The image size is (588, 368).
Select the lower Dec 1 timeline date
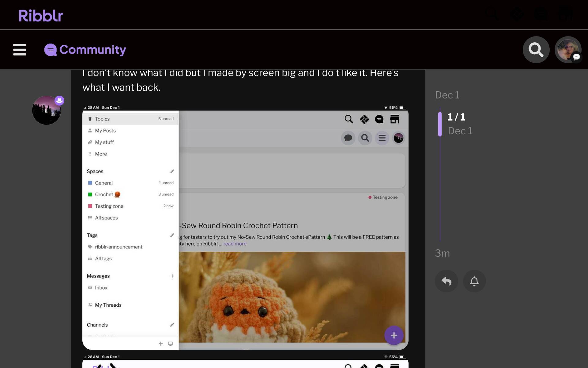point(460,131)
